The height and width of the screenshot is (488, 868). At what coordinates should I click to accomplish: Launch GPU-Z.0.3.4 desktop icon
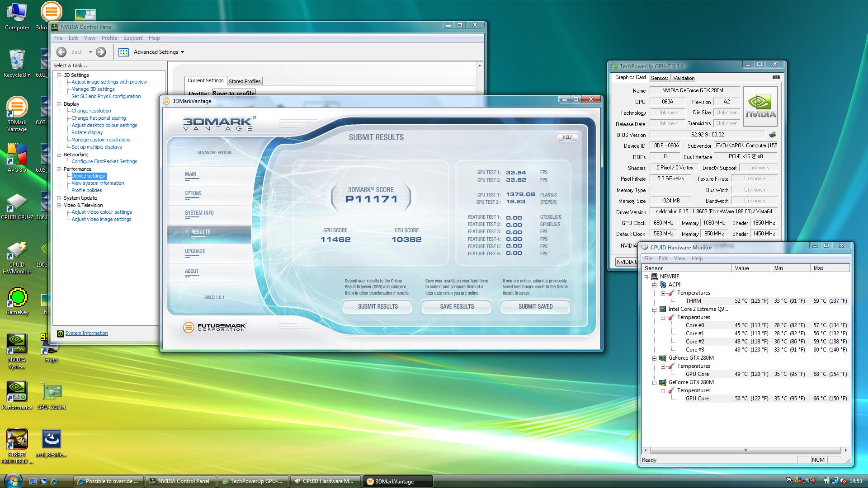point(51,395)
